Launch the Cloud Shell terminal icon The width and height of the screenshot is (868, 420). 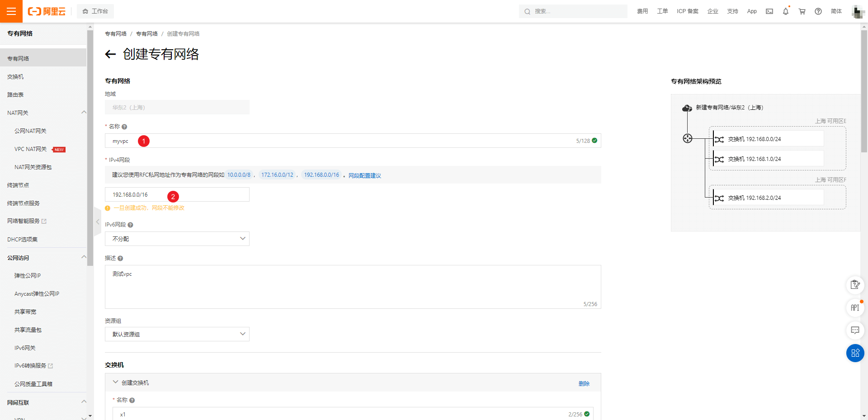[x=769, y=11]
